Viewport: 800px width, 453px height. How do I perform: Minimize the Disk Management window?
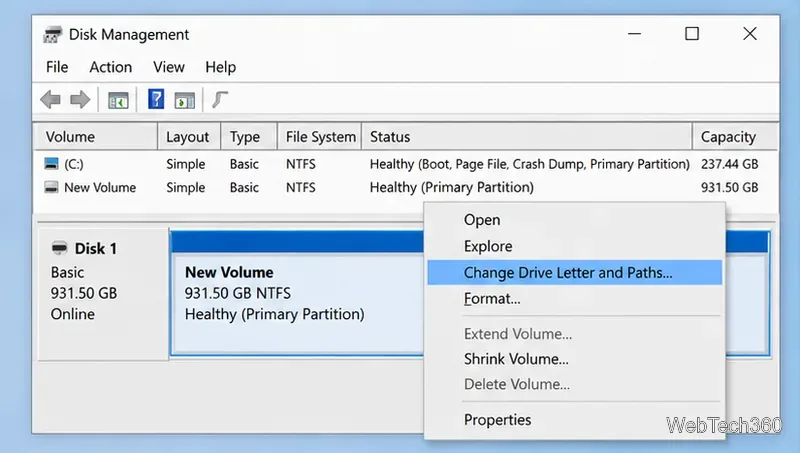click(634, 34)
